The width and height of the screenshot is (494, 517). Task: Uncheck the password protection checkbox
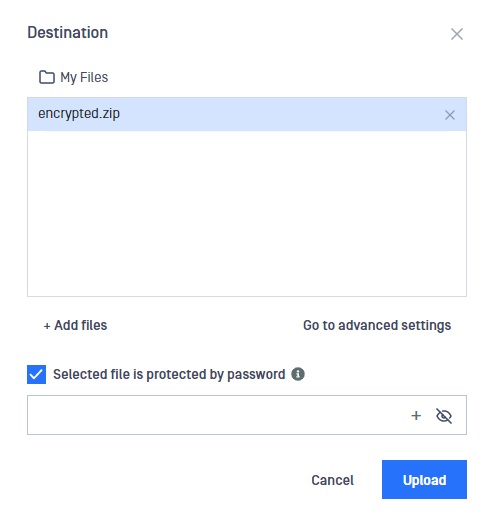click(x=36, y=374)
